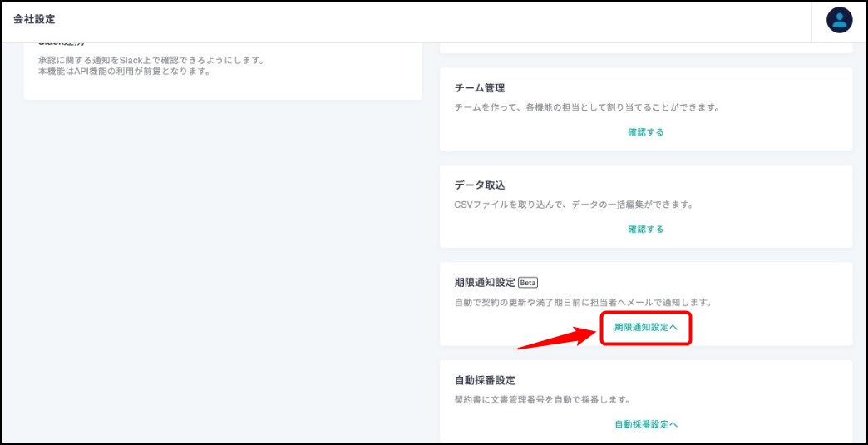Click the Slack approval notification description text
The width and height of the screenshot is (868, 445).
pyautogui.click(x=150, y=60)
